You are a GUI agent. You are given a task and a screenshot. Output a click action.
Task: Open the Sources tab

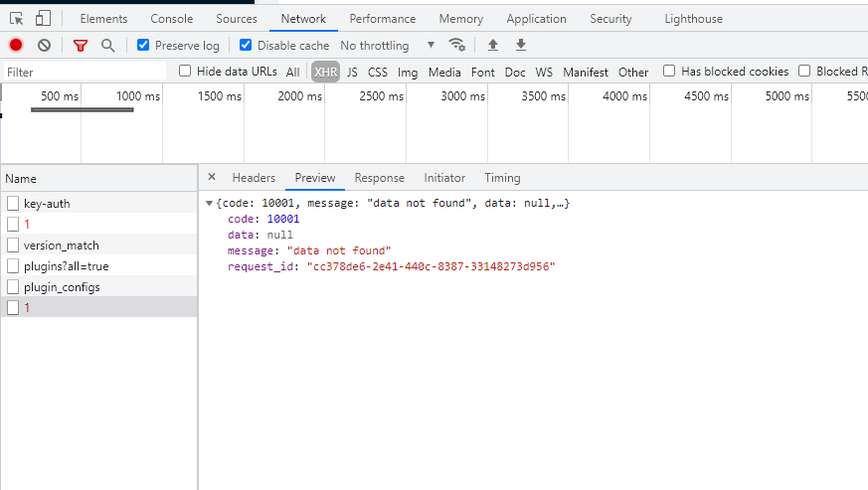pos(237,19)
